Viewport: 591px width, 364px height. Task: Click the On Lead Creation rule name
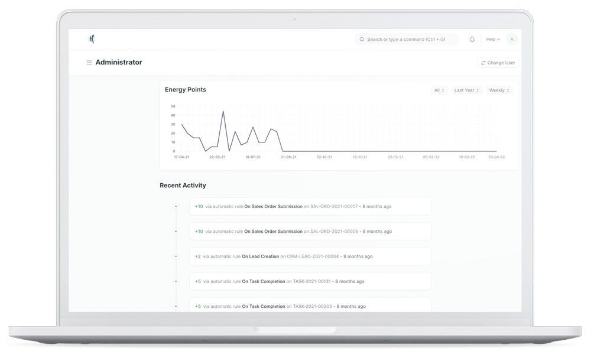point(260,256)
